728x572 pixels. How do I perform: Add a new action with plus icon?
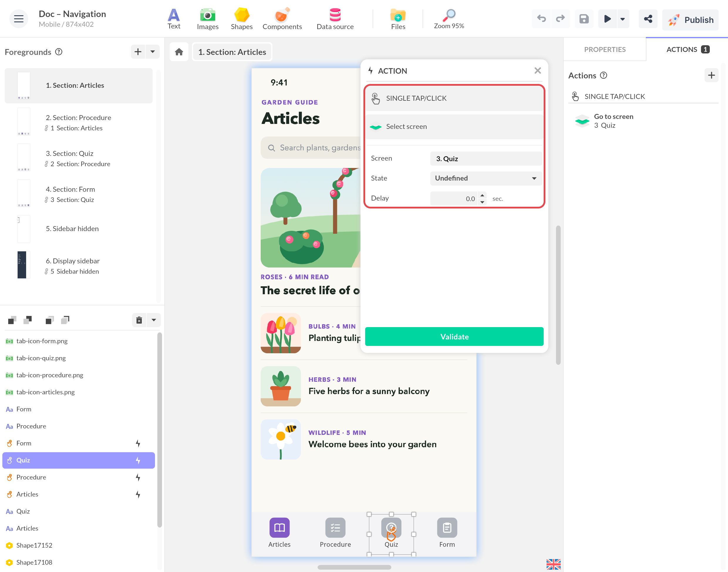[x=711, y=75]
